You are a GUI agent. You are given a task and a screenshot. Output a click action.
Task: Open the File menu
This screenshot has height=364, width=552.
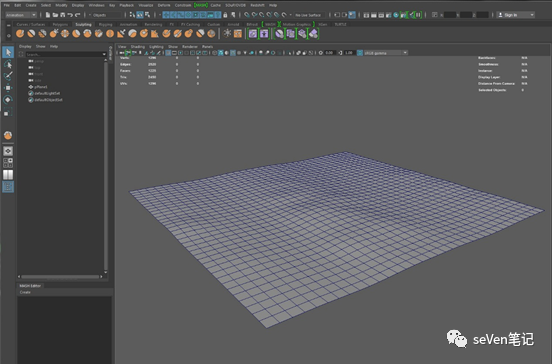6,5
